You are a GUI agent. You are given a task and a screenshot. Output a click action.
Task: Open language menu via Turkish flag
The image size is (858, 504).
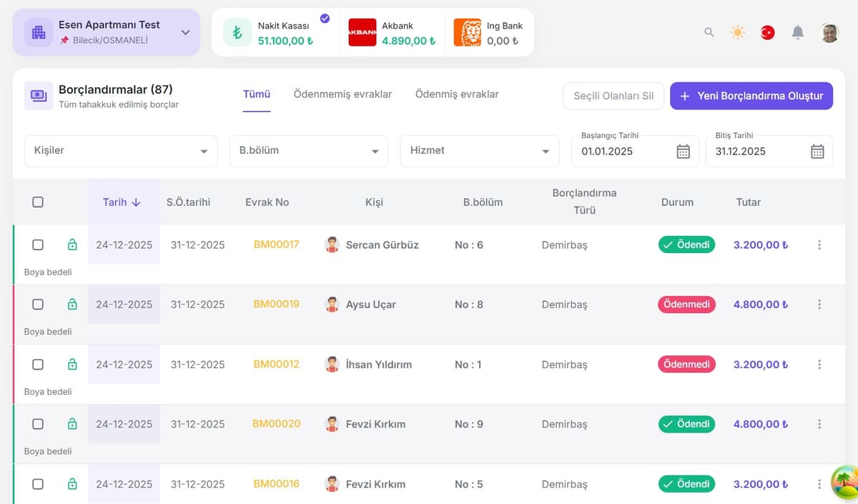coord(767,32)
